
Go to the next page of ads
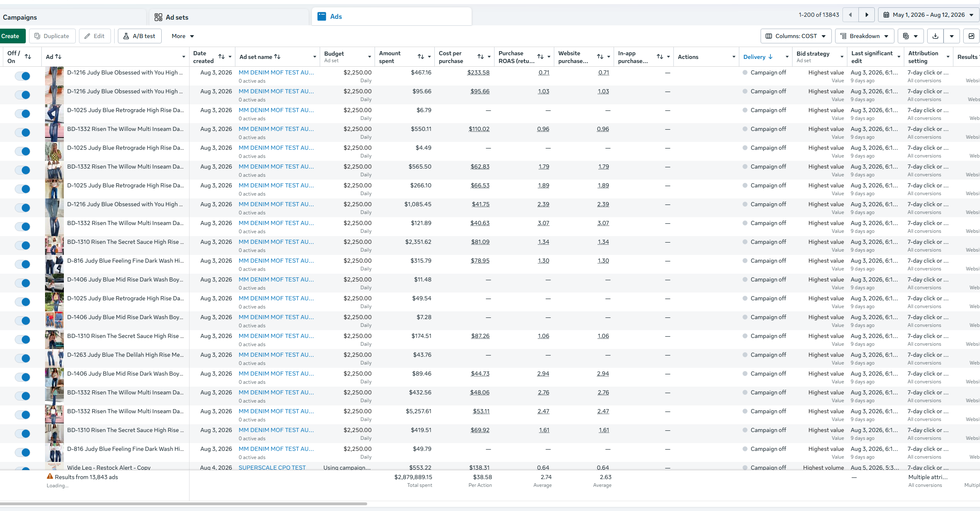click(867, 15)
